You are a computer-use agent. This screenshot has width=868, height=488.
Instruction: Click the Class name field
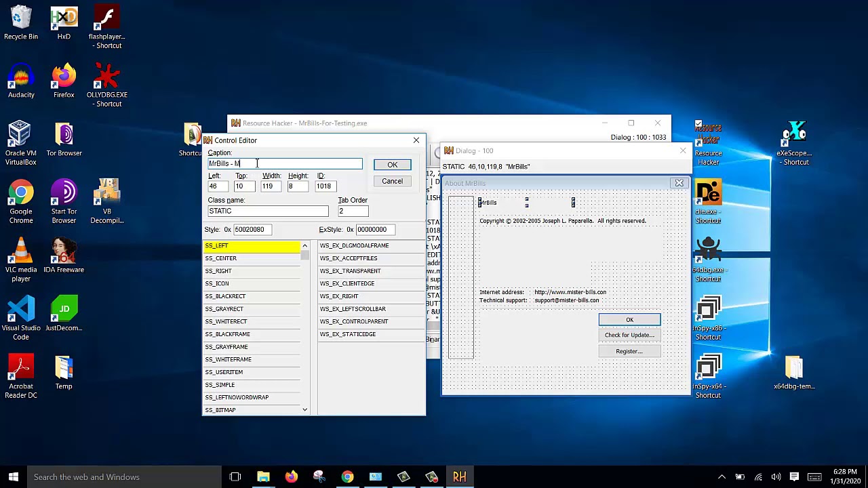coord(268,211)
